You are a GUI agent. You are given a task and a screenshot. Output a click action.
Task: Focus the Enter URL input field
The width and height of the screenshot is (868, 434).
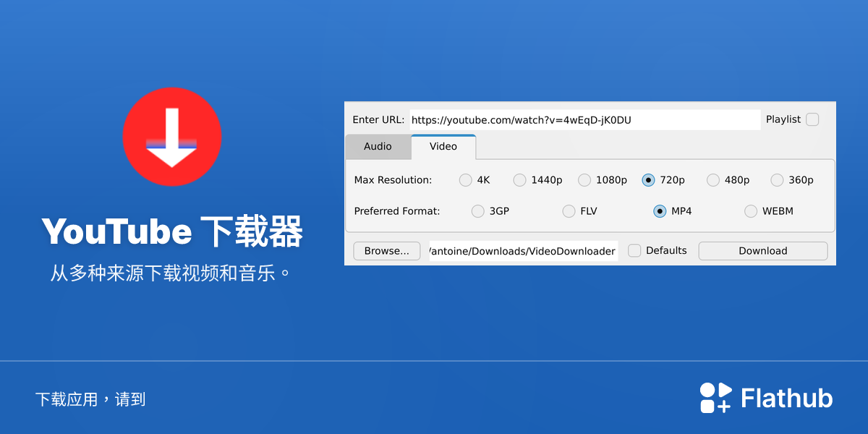(x=585, y=120)
